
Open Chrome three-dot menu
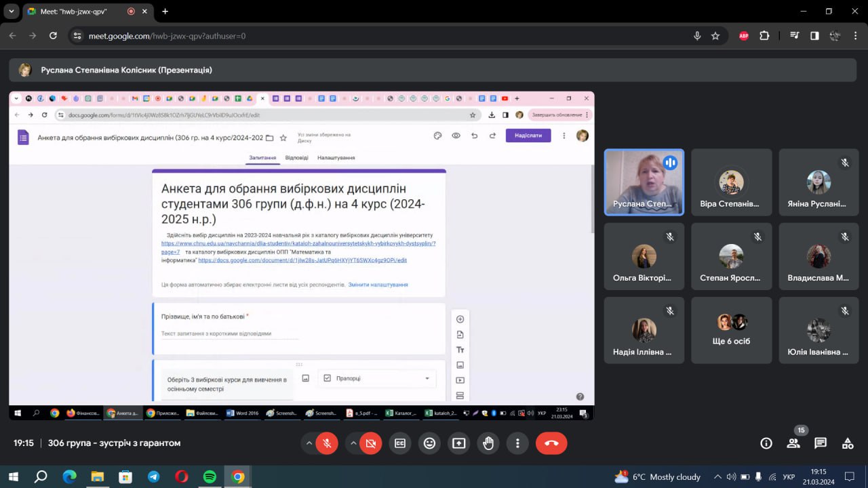855,36
